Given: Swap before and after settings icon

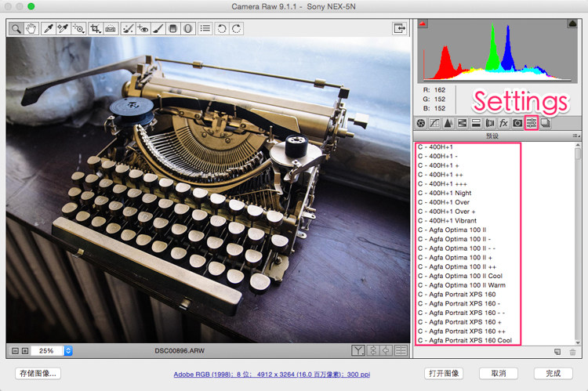Looking at the screenshot, I should pyautogui.click(x=372, y=350).
